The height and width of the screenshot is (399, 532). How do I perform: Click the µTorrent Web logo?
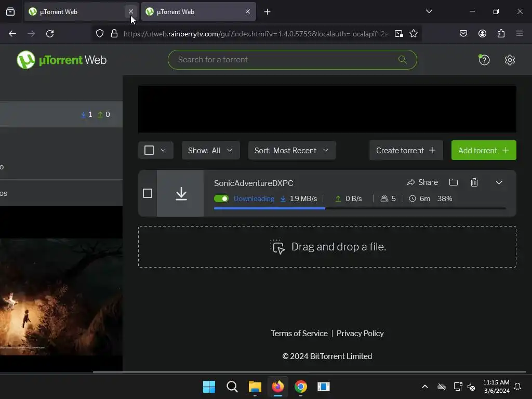coord(61,60)
